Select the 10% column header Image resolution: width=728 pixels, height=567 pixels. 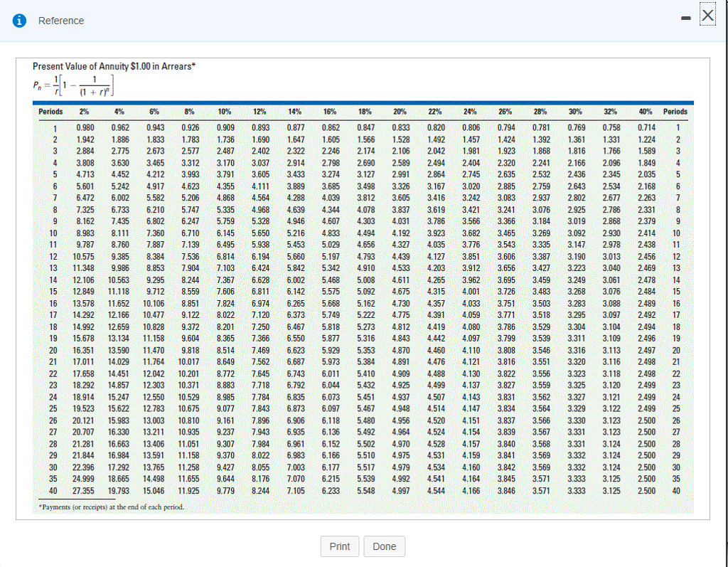(x=225, y=111)
